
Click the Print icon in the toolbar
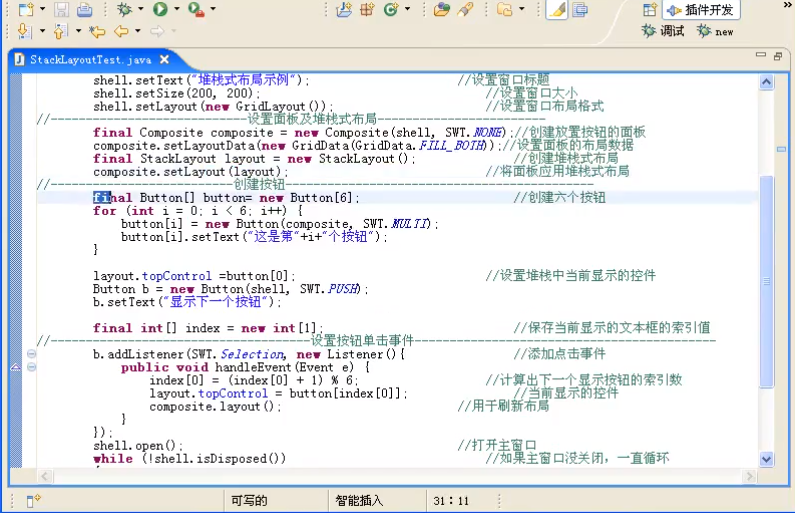tap(85, 9)
